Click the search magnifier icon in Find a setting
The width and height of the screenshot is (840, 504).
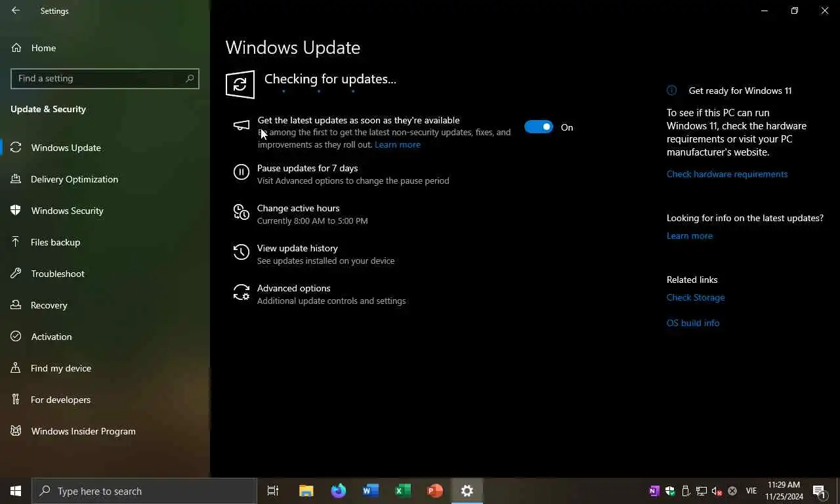point(190,78)
